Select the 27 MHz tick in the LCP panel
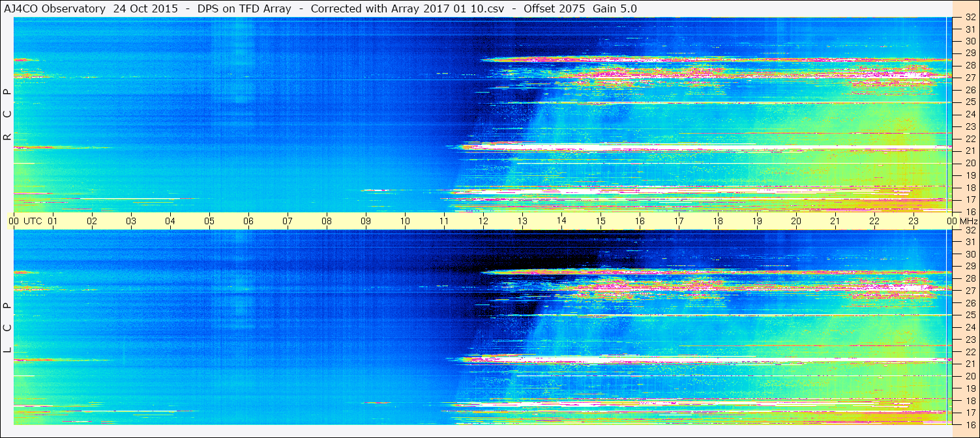Viewport: 980px width, 438px height. tap(970, 291)
